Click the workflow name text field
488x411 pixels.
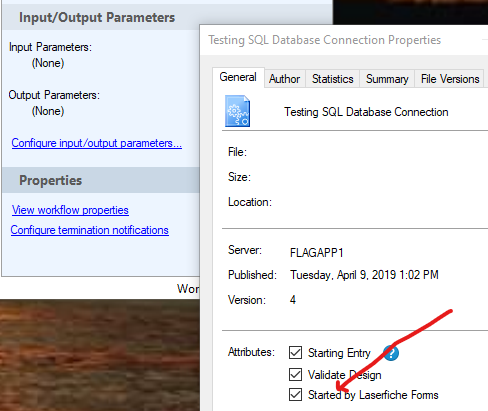pos(366,112)
